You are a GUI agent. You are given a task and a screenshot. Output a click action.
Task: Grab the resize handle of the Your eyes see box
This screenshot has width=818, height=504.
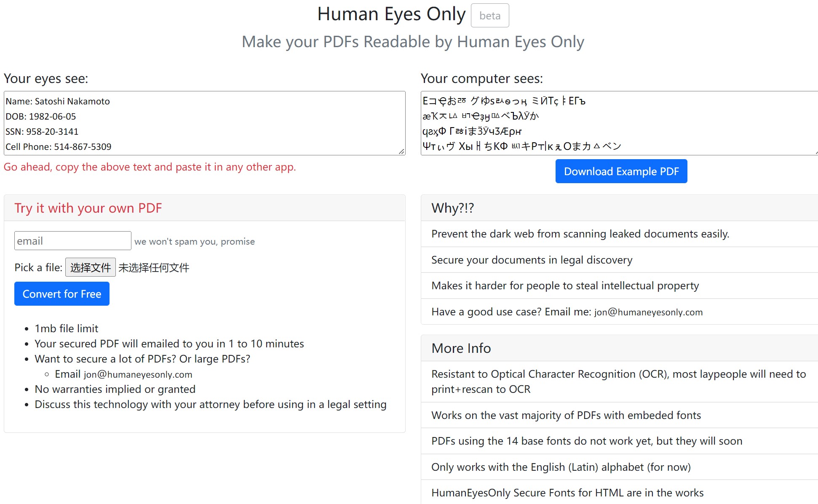(402, 152)
